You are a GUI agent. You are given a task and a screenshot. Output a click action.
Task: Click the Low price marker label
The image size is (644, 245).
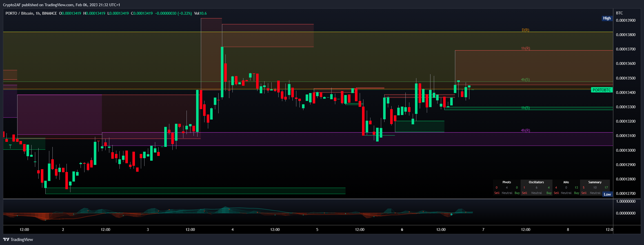(607, 194)
